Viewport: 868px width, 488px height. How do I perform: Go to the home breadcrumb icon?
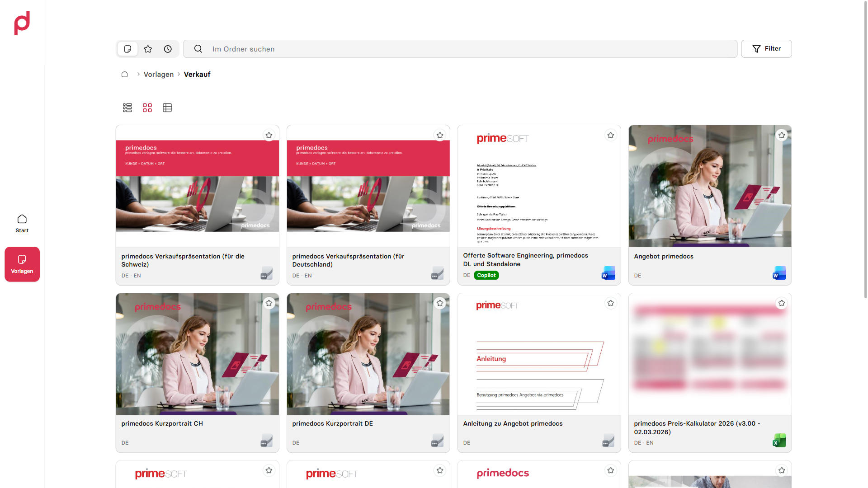click(125, 74)
